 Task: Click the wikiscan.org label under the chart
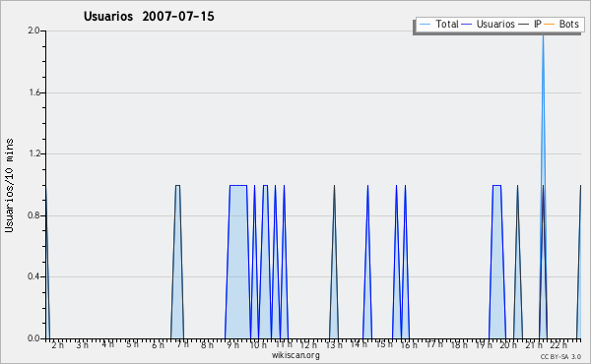(295, 355)
